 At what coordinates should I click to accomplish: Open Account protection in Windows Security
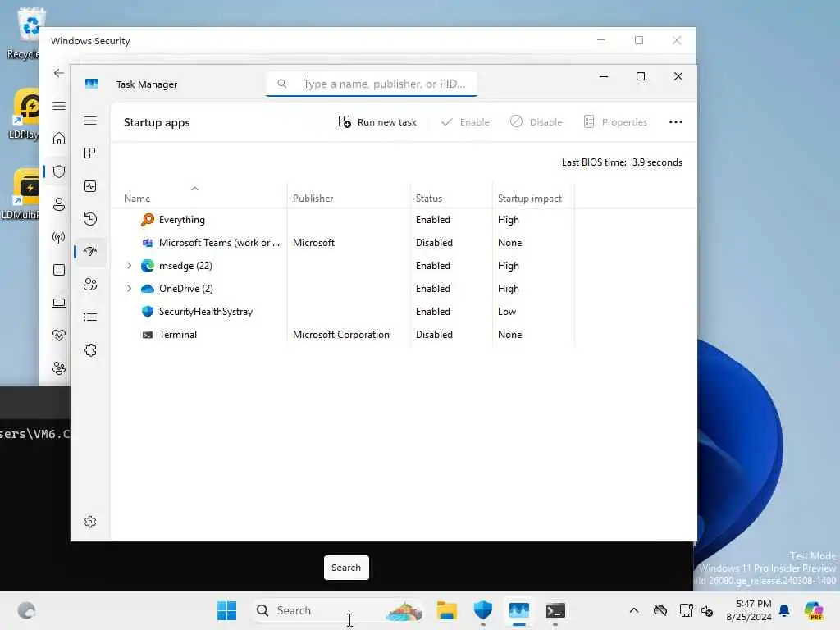click(59, 204)
